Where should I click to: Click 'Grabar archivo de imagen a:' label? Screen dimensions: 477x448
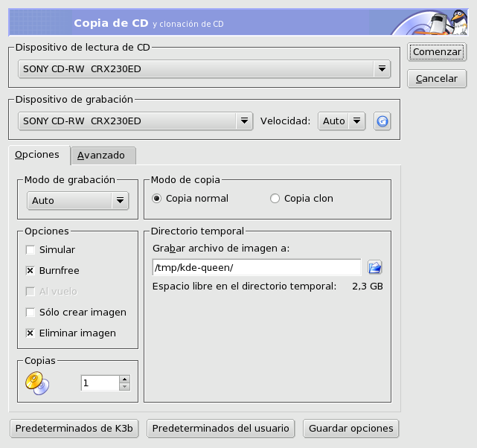point(221,249)
